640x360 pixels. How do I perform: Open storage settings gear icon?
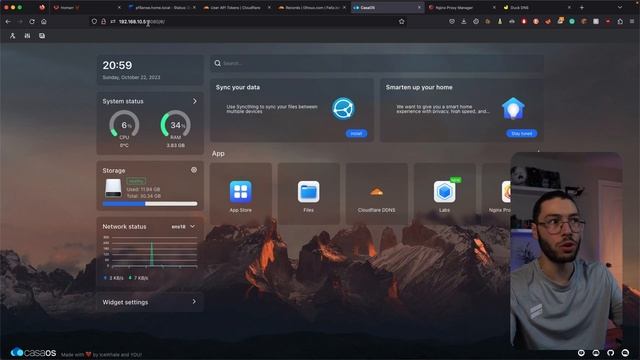point(194,170)
